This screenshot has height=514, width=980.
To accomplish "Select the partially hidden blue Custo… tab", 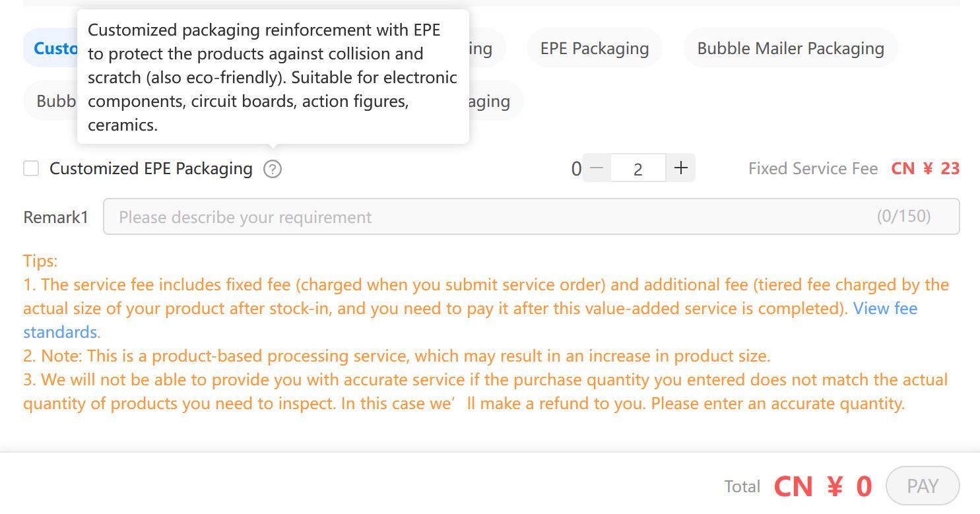I will (50, 48).
